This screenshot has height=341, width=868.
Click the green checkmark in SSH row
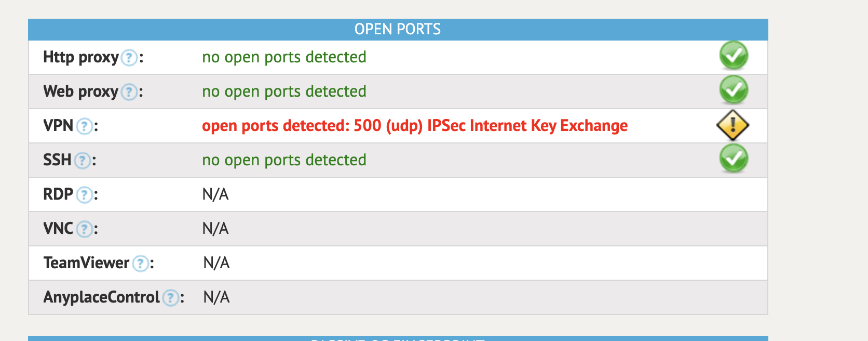[x=734, y=159]
